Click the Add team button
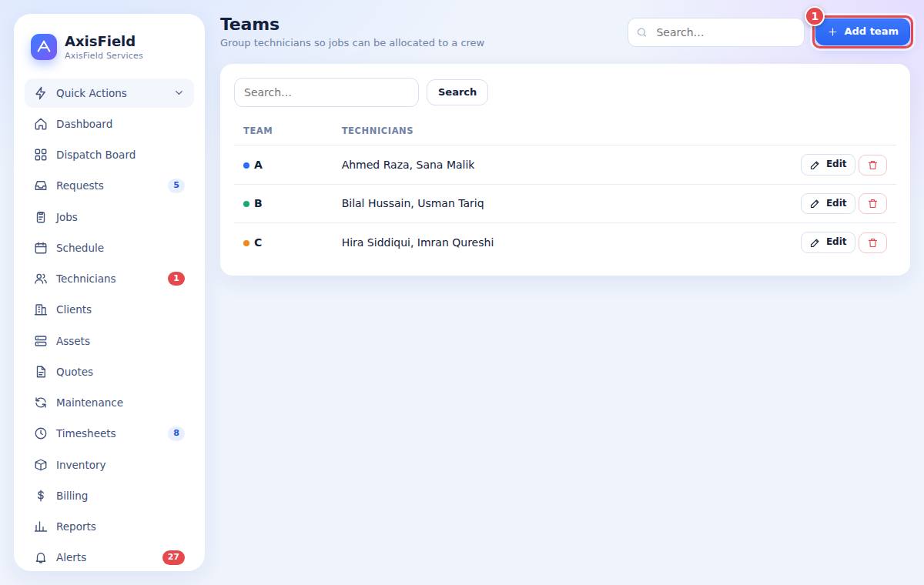Image resolution: width=924 pixels, height=585 pixels. point(862,32)
